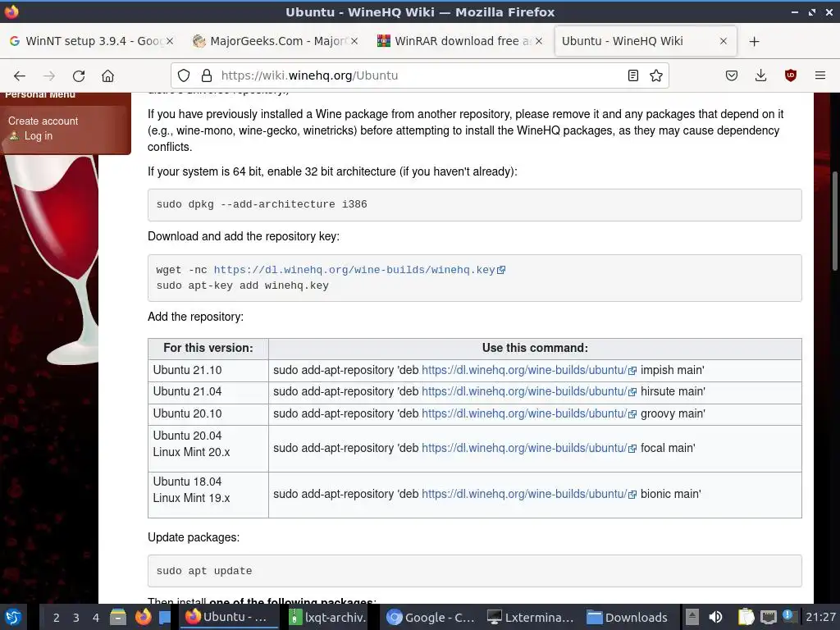Switch to the WinNT setup 3.9.4 tab
Screen dimensions: 840x630
click(91, 41)
